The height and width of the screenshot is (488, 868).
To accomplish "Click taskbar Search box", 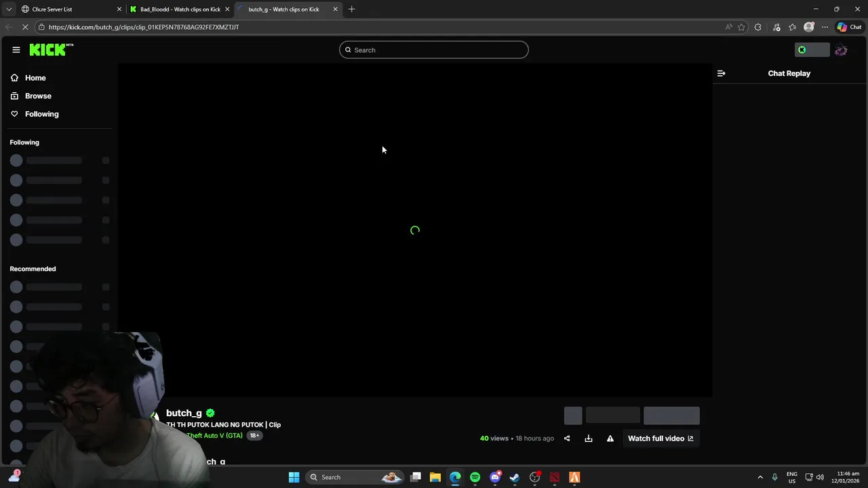I will point(355,477).
